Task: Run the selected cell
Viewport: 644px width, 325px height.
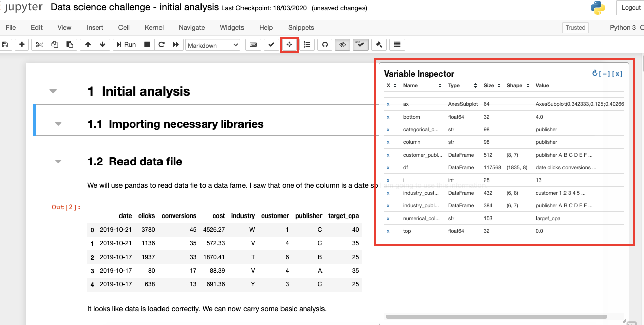Action: click(126, 45)
